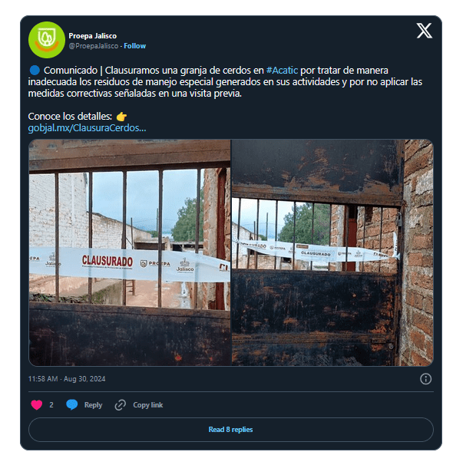Click the @ProepaJalisco handle
Screen dimensions: 476x465
pyautogui.click(x=94, y=46)
